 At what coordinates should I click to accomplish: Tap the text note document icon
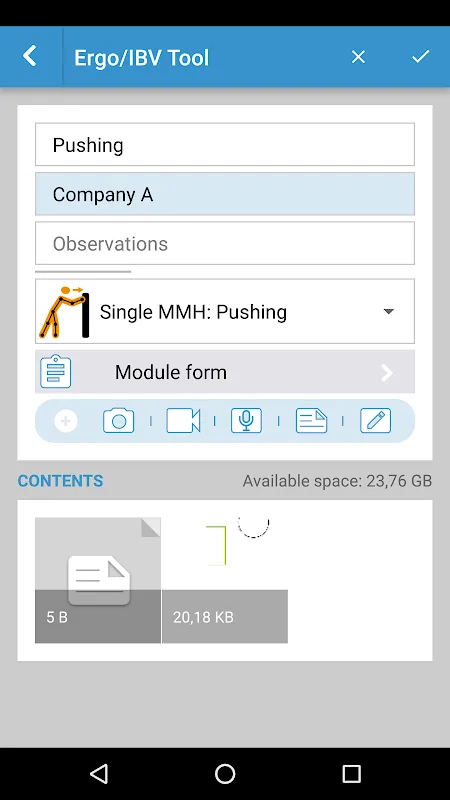pyautogui.click(x=311, y=421)
